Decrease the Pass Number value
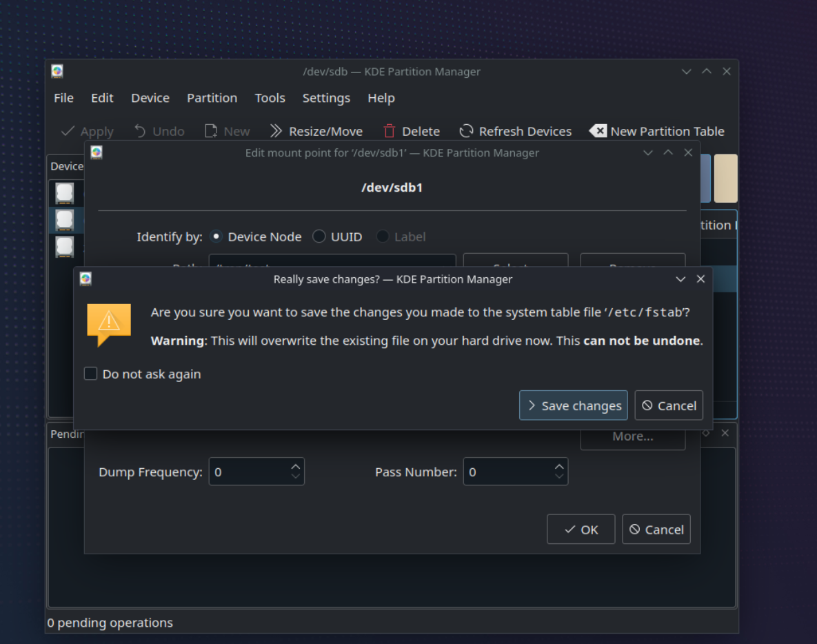Image resolution: width=817 pixels, height=644 pixels. click(559, 476)
